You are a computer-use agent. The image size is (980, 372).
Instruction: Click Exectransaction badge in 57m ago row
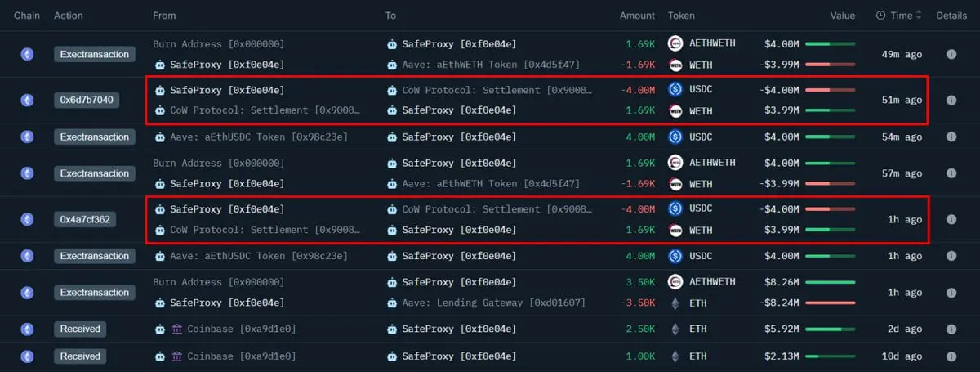pyautogui.click(x=94, y=173)
